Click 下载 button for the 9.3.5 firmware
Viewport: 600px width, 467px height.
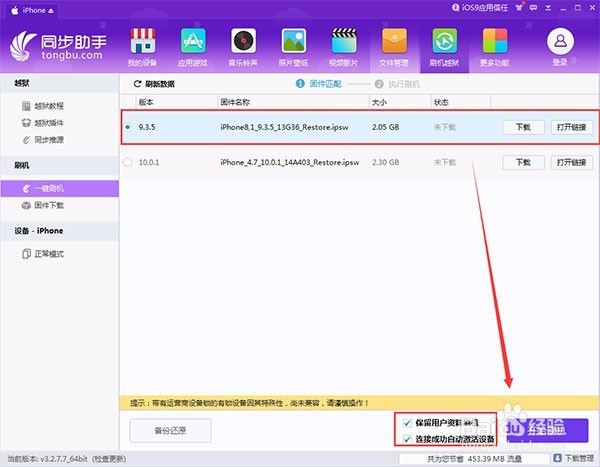click(523, 127)
